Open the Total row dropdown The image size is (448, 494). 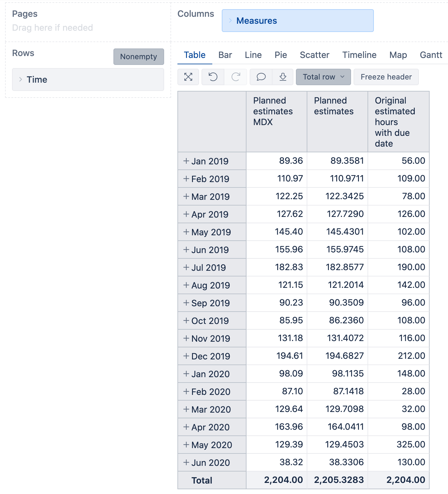(323, 77)
